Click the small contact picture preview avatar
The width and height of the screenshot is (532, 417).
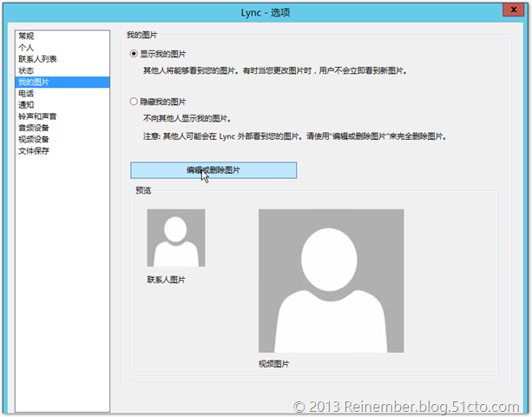tap(176, 238)
